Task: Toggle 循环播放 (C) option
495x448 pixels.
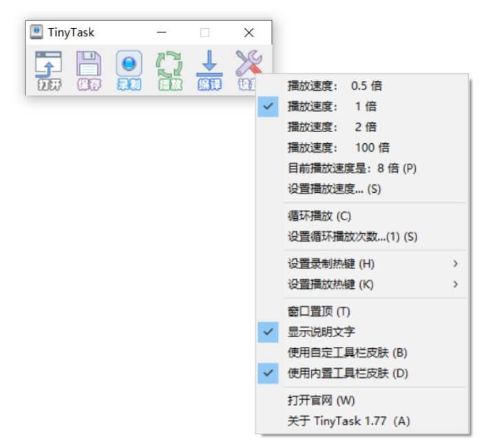Action: 362,216
